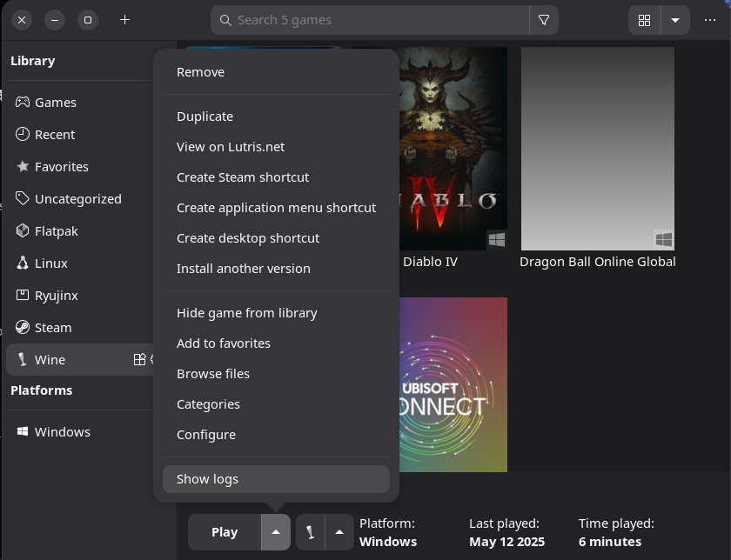The image size is (731, 560).
Task: Select the Ubisoft Connect cover art
Action: 453,385
